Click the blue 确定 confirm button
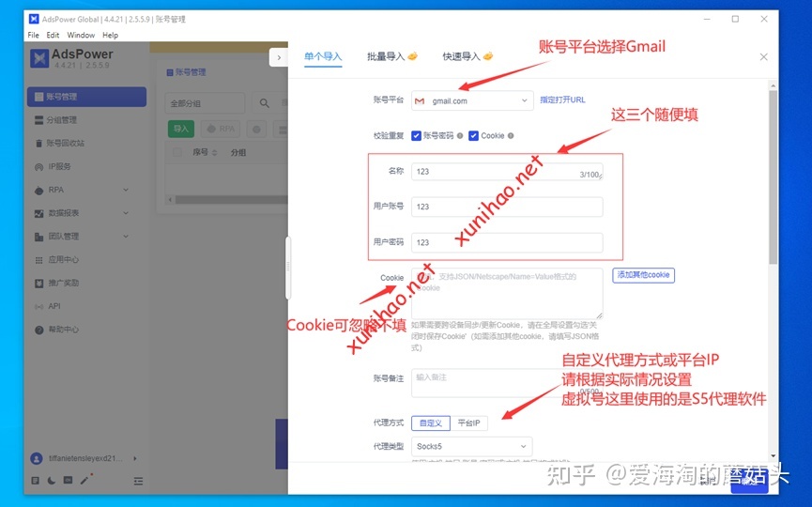The height and width of the screenshot is (507, 812). tap(749, 481)
